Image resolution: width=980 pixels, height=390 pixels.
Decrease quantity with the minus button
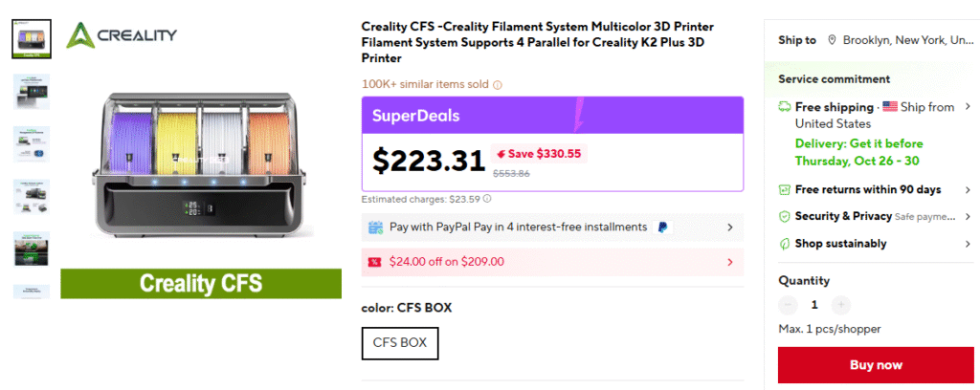(x=788, y=305)
